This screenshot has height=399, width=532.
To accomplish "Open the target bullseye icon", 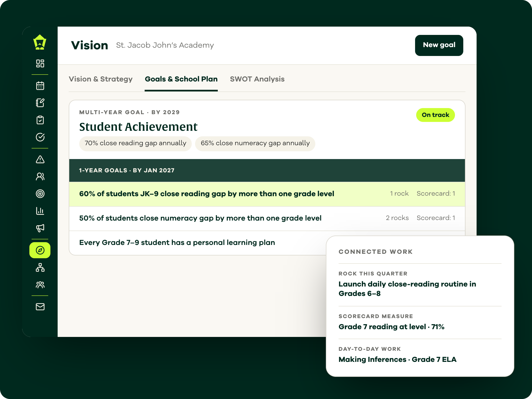I will click(x=40, y=194).
